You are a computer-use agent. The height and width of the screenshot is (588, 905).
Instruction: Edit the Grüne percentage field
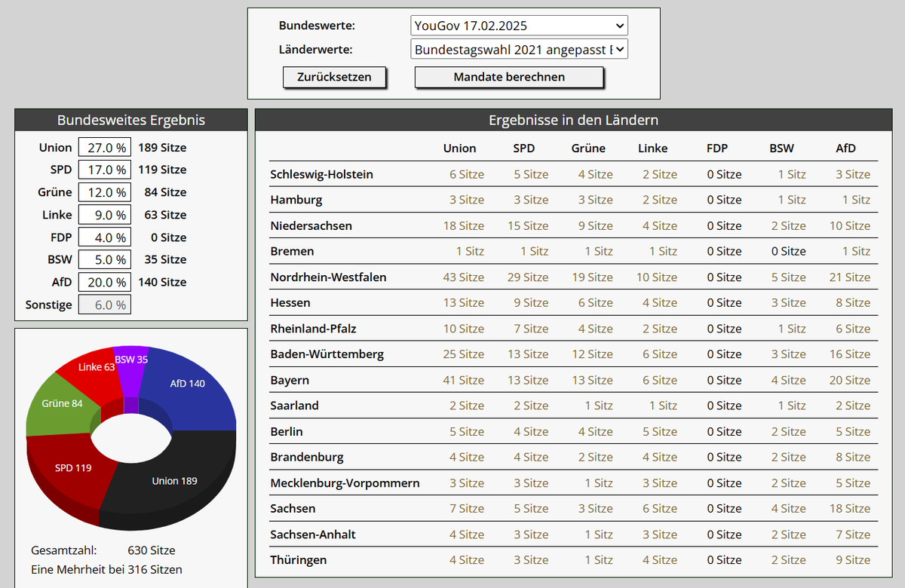[x=105, y=192]
